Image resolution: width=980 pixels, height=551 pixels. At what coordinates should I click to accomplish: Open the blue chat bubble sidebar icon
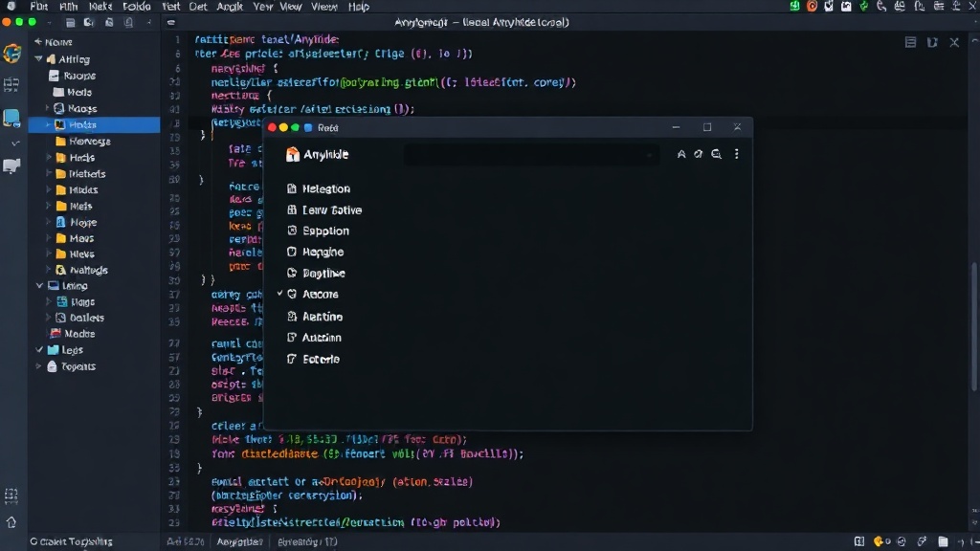(11, 118)
